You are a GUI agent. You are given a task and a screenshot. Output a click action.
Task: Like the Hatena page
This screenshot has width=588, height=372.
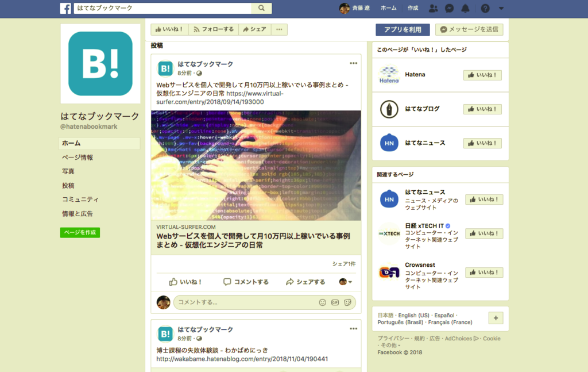[482, 75]
